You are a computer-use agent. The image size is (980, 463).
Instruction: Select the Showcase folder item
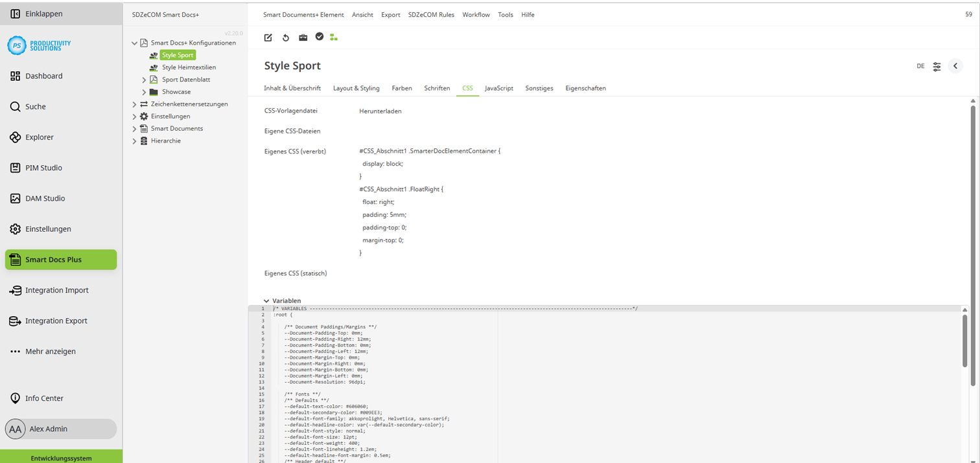click(176, 92)
